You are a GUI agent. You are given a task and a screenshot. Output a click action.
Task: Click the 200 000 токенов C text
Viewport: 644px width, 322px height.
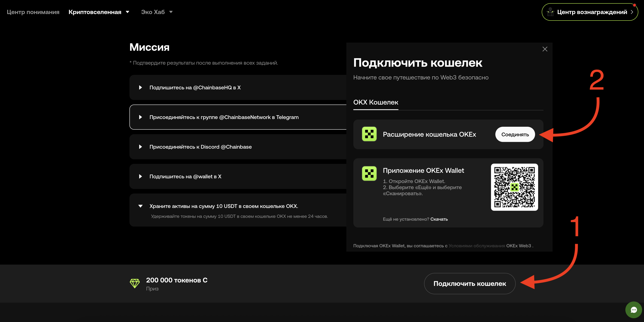click(177, 280)
